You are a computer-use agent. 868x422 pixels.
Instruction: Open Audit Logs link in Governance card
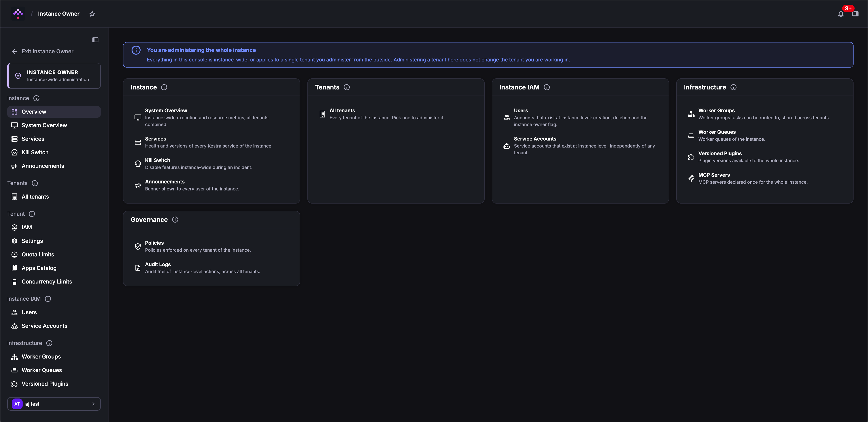click(158, 264)
